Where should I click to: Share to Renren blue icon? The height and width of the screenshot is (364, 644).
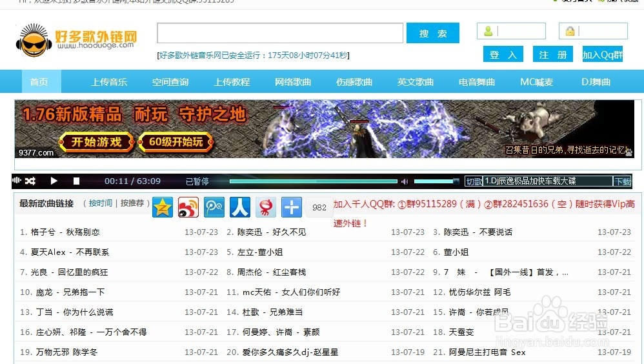coord(240,207)
